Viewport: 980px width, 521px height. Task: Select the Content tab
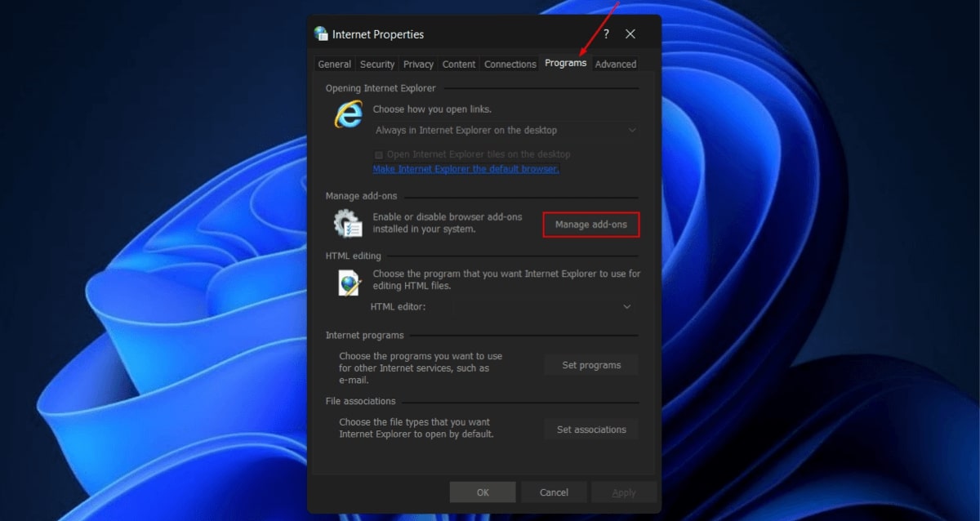point(458,64)
